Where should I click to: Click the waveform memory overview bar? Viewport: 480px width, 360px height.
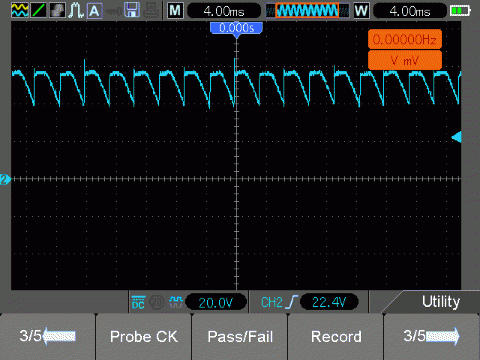[x=307, y=11]
